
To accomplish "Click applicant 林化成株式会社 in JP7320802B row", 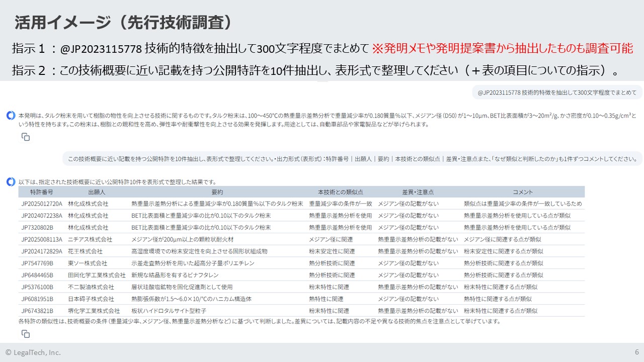I will pos(88,227).
